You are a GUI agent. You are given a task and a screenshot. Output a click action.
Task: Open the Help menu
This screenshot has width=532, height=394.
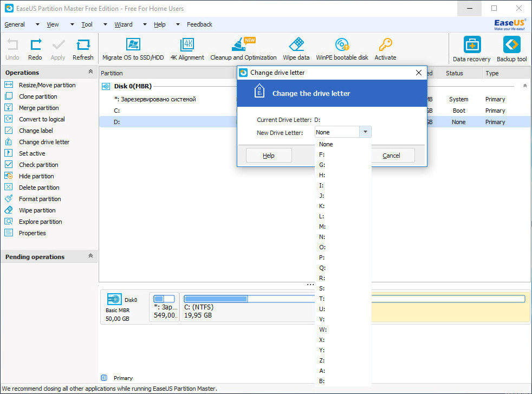(x=159, y=24)
